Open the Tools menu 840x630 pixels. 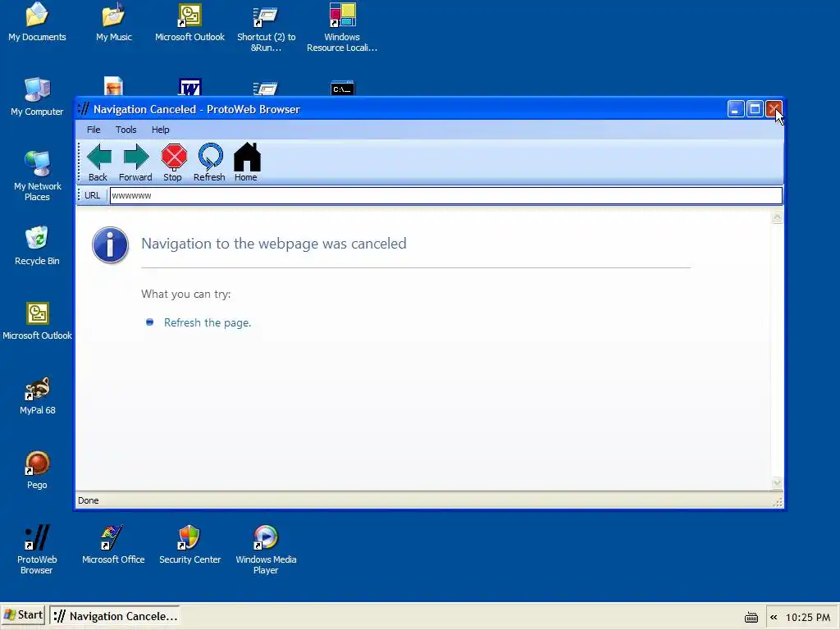coord(126,130)
